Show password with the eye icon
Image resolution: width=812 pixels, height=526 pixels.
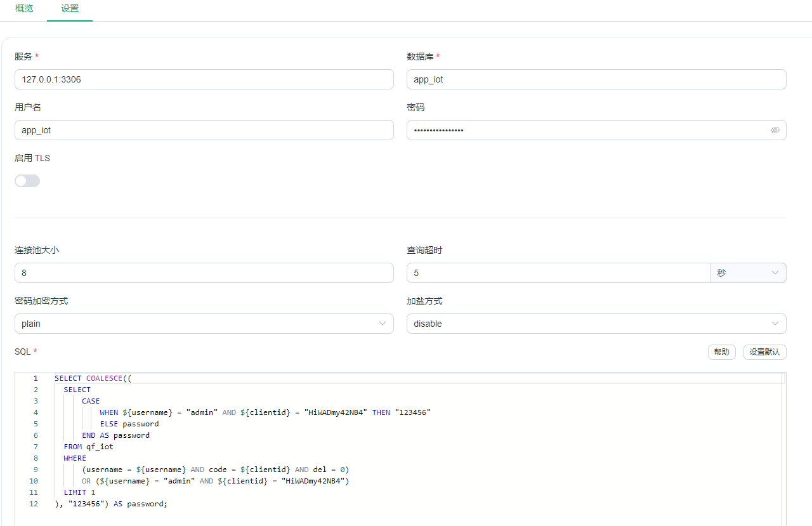pos(775,130)
